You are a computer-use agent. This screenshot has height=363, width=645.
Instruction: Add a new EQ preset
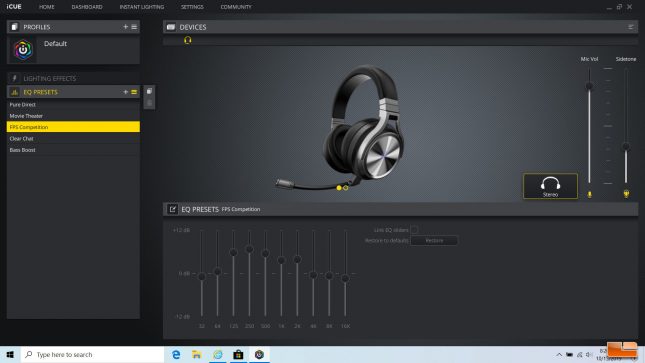[x=125, y=92]
